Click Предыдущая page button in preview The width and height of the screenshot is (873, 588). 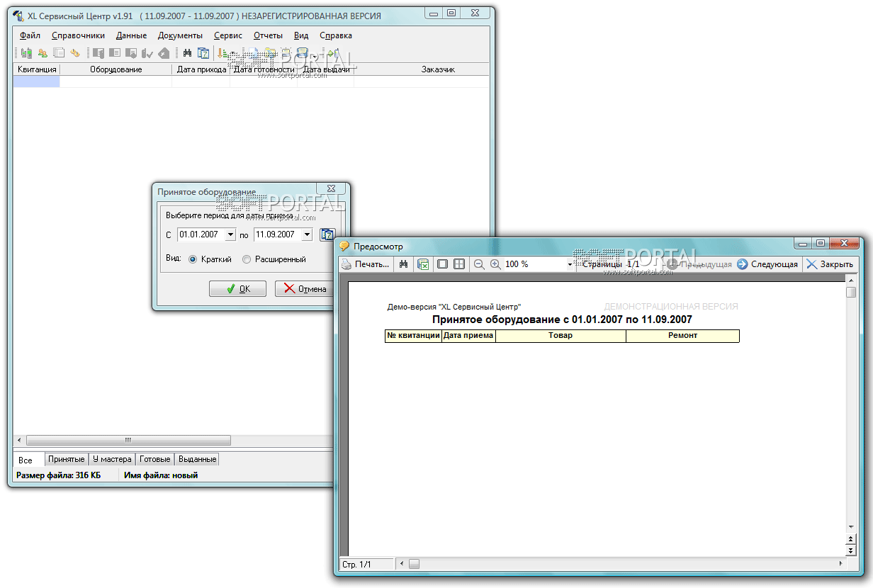tap(699, 264)
